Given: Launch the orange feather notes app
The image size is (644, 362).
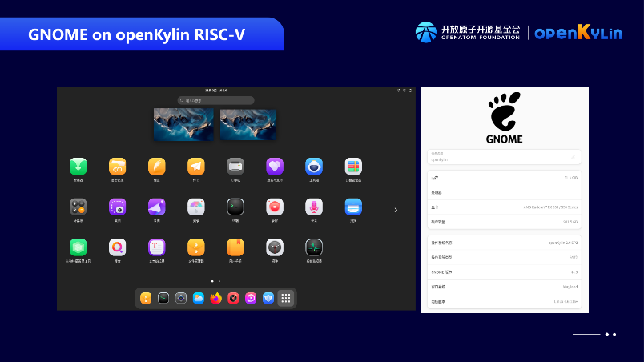Looking at the screenshot, I should [157, 166].
